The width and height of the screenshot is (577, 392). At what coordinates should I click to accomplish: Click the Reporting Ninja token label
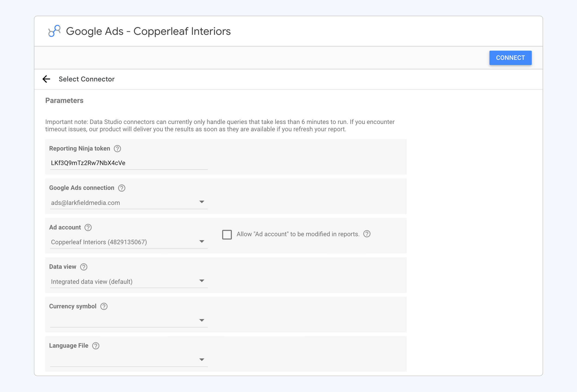tap(79, 149)
